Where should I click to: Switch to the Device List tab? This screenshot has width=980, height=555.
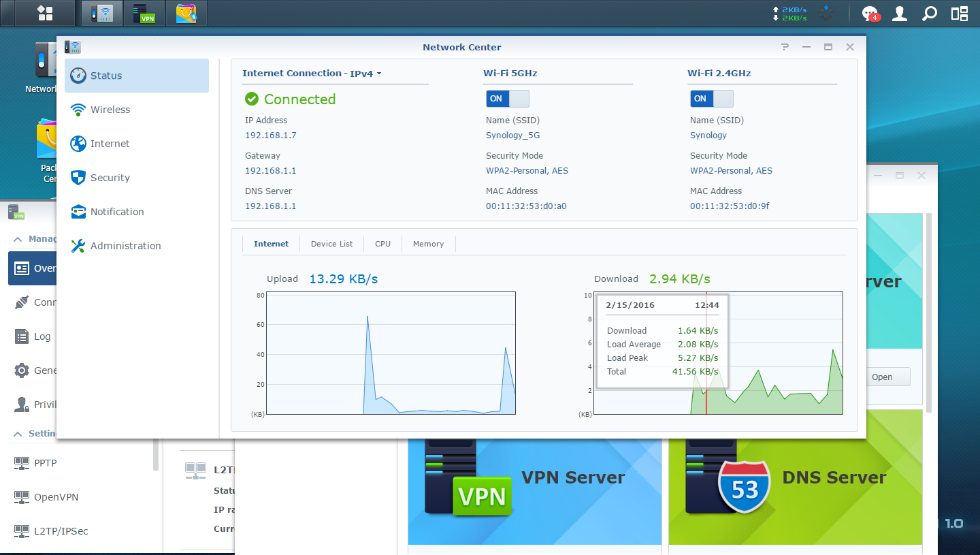[331, 244]
